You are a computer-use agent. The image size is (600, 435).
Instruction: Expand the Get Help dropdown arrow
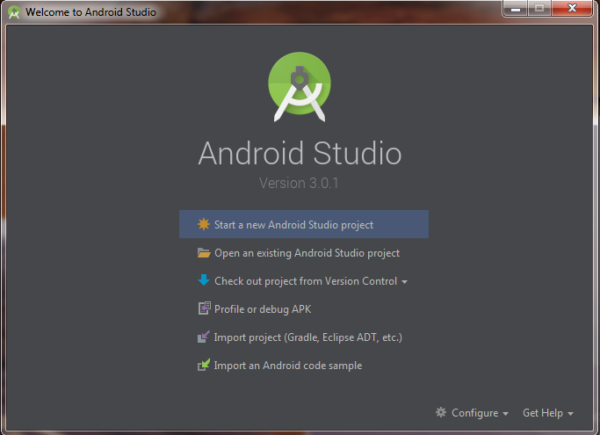pos(571,413)
